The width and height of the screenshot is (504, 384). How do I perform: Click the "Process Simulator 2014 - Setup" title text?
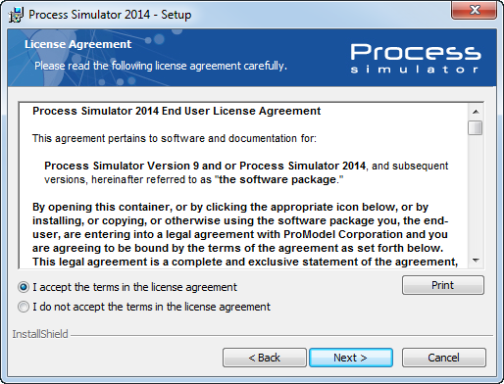tap(110, 15)
